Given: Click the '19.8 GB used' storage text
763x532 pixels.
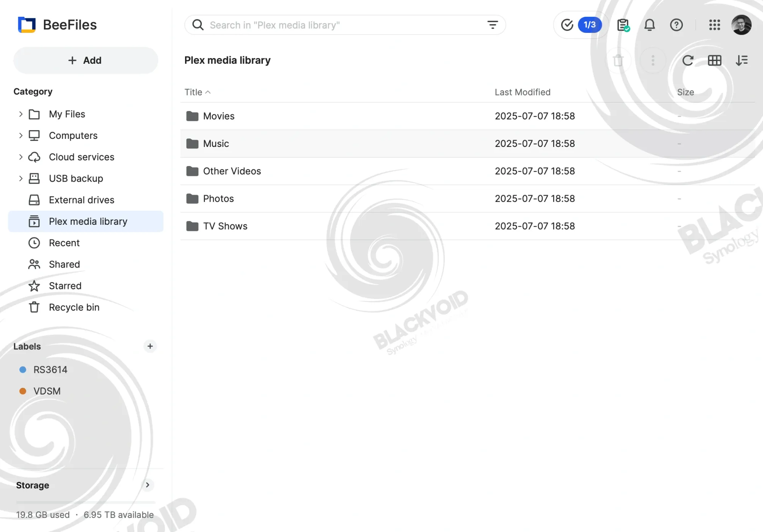Looking at the screenshot, I should pyautogui.click(x=43, y=514).
